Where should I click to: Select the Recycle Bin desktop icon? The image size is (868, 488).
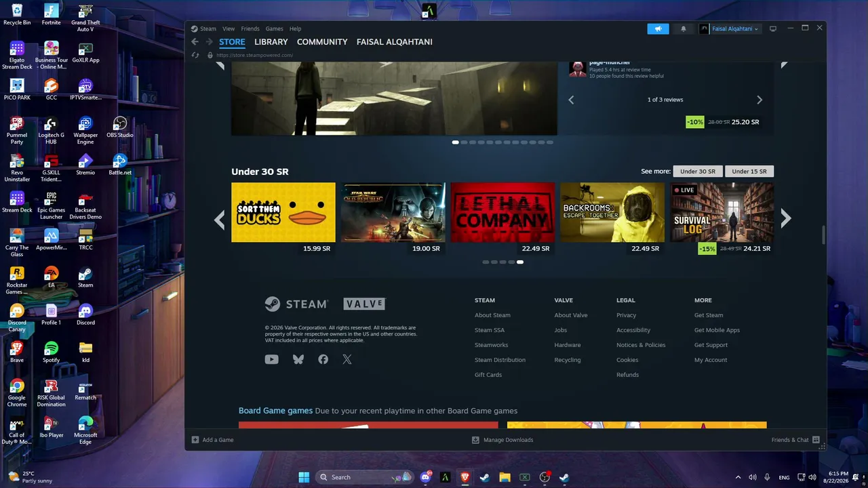pyautogui.click(x=17, y=14)
